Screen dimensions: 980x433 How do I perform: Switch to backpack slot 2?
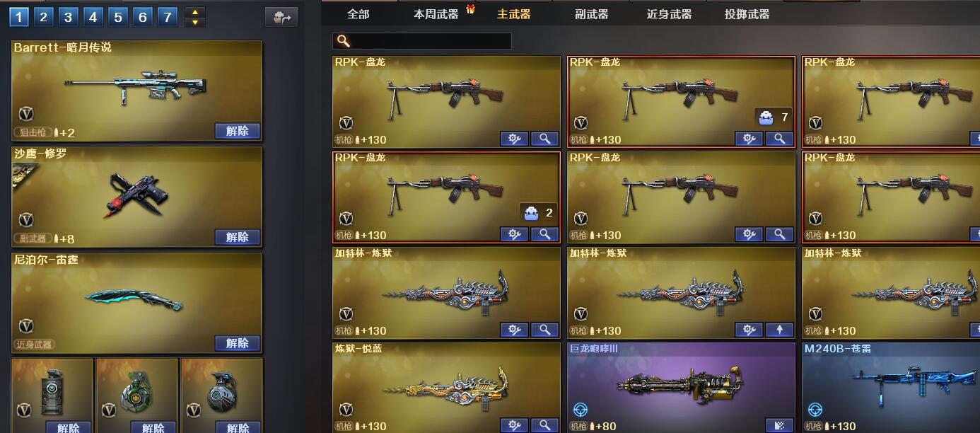(43, 16)
